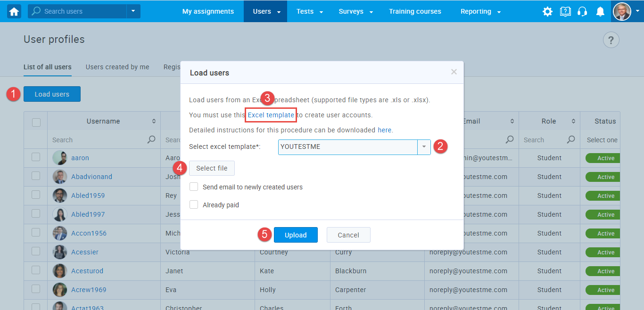Open documentation via the book icon
This screenshot has height=310, width=644.
click(565, 11)
